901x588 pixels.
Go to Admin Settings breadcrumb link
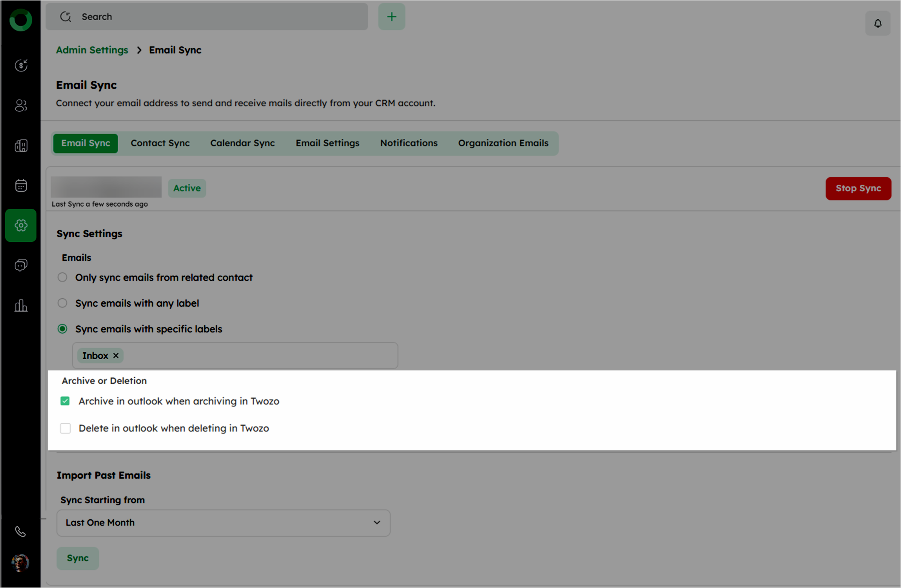click(92, 50)
